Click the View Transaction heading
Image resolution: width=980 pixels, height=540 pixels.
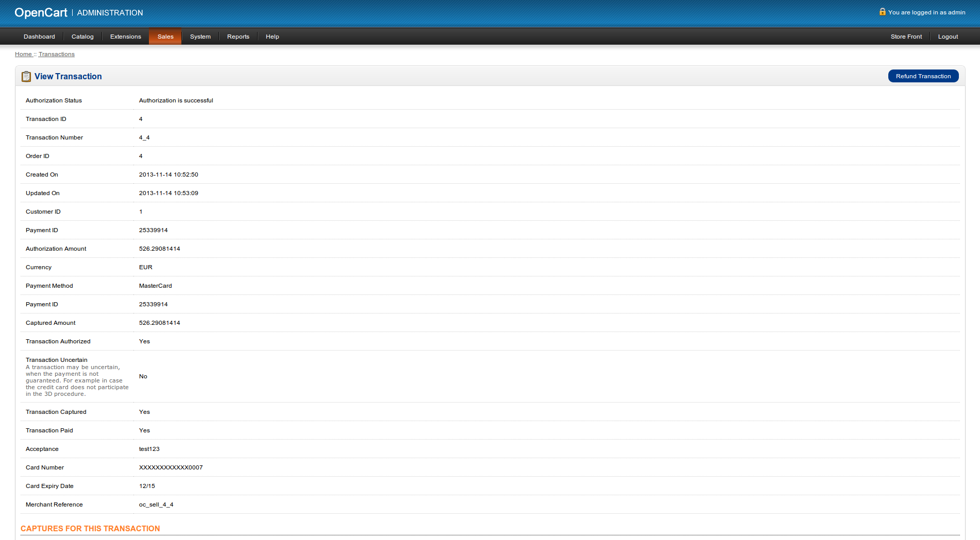68,77
